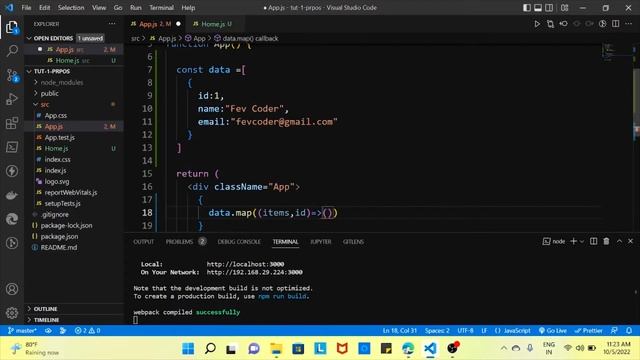Click the new terminal plus icon
Viewport: 640px width, 360px height.
[x=573, y=241]
